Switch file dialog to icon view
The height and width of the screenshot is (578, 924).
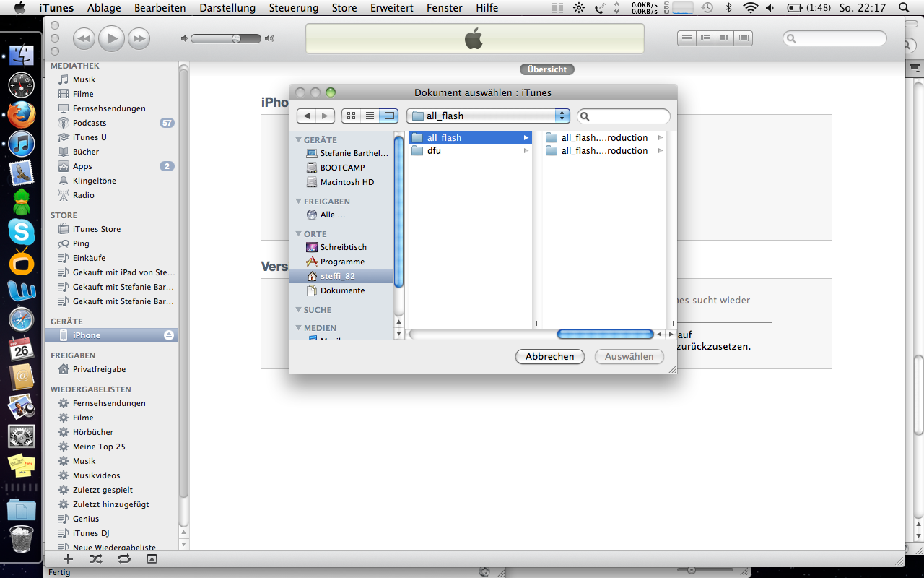[x=351, y=116]
